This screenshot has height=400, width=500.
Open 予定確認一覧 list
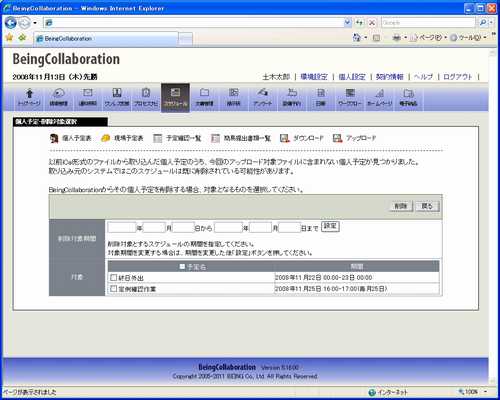177,138
